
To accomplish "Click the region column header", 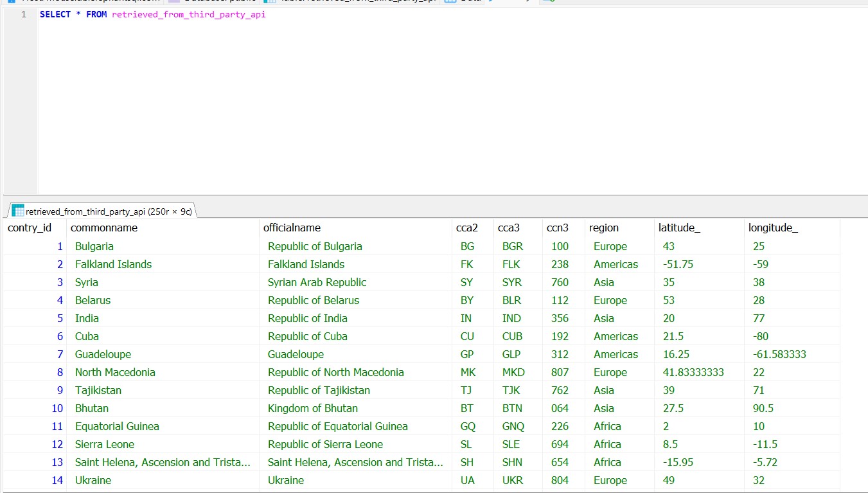I will (x=619, y=228).
